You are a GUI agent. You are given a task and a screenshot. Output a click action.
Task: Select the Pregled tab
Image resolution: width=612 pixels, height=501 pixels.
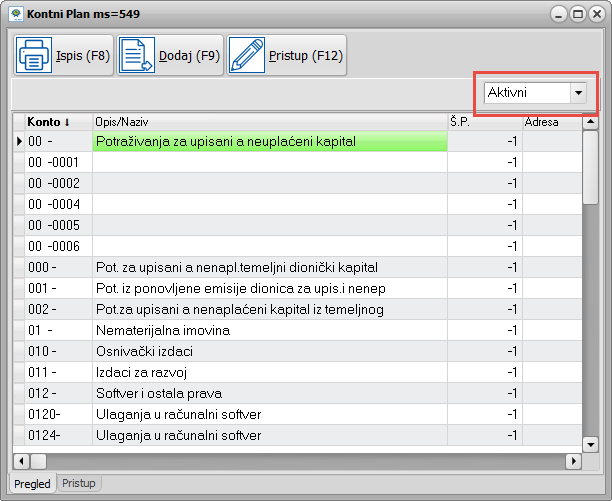click(x=33, y=483)
